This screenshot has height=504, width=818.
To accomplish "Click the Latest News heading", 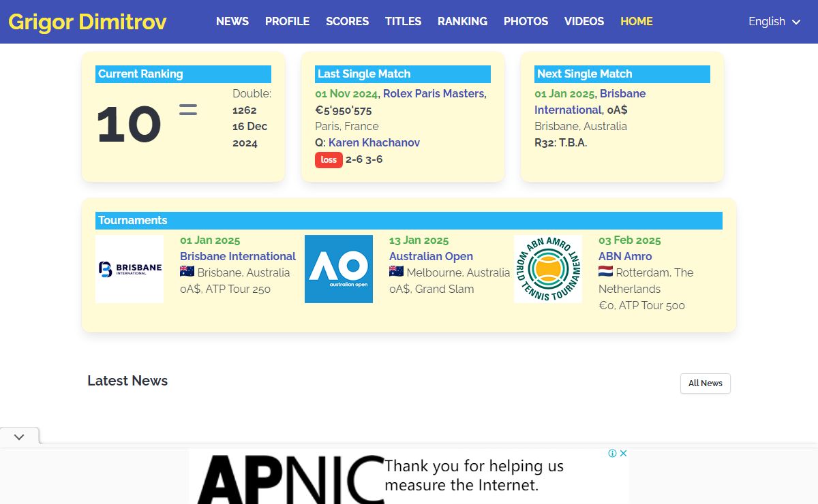I will 127,381.
